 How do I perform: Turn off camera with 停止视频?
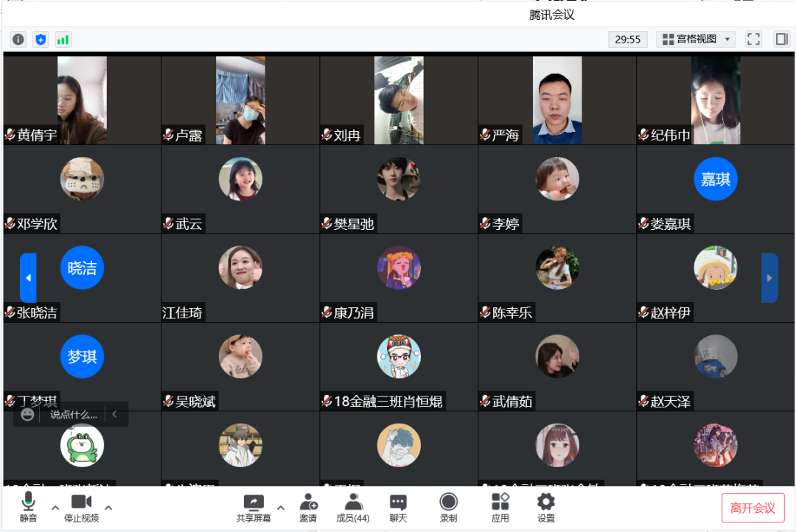tap(81, 508)
